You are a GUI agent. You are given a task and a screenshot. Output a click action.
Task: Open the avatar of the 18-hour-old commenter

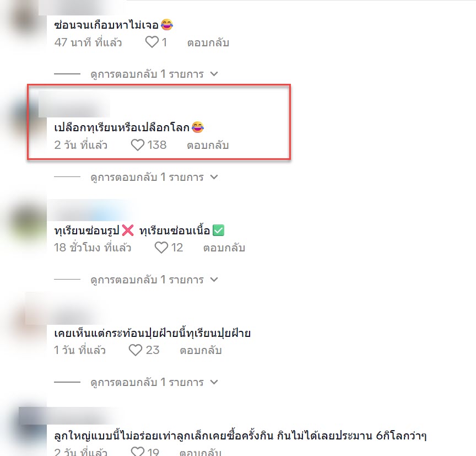(x=28, y=224)
